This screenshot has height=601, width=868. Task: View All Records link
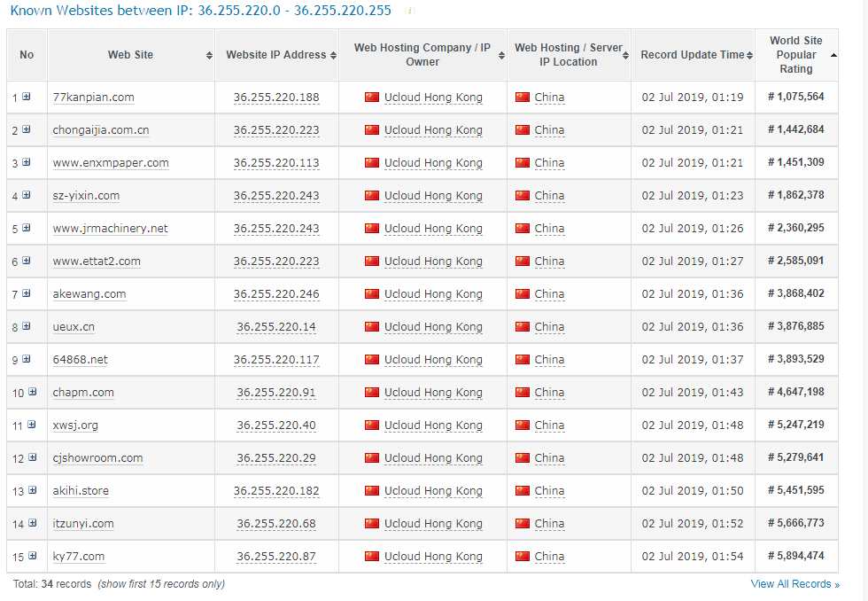point(795,584)
